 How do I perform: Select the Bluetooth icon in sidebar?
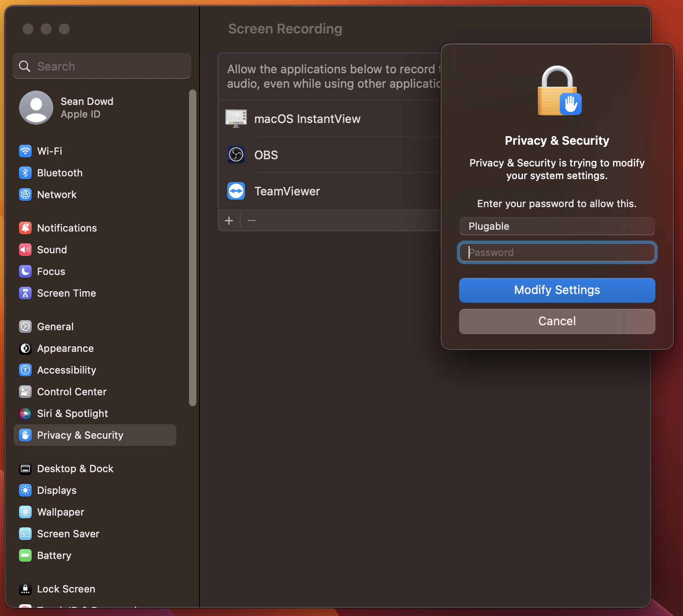(25, 173)
